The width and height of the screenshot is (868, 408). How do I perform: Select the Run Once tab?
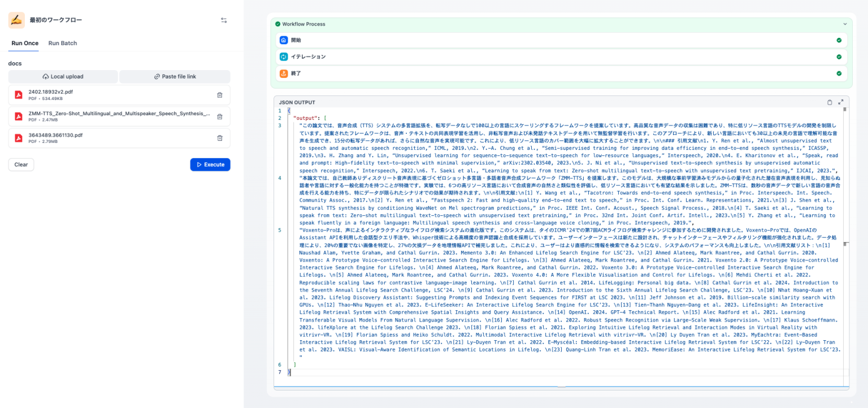25,44
